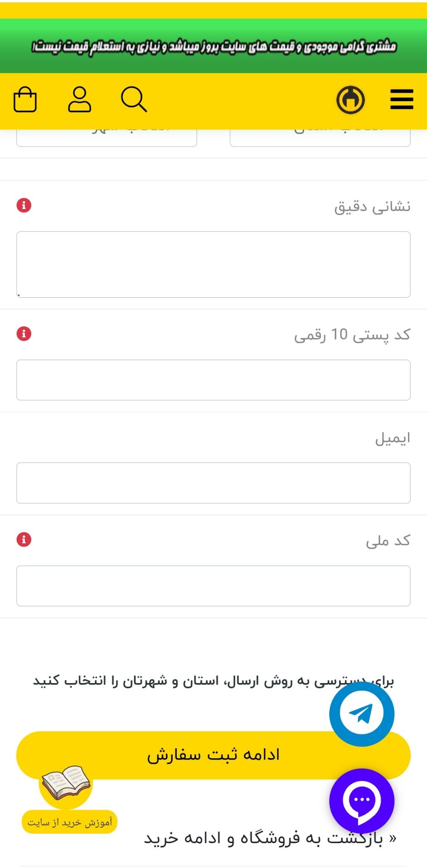Focus the نشانی دقیق address box
This screenshot has height=868, width=427.
coord(213,264)
